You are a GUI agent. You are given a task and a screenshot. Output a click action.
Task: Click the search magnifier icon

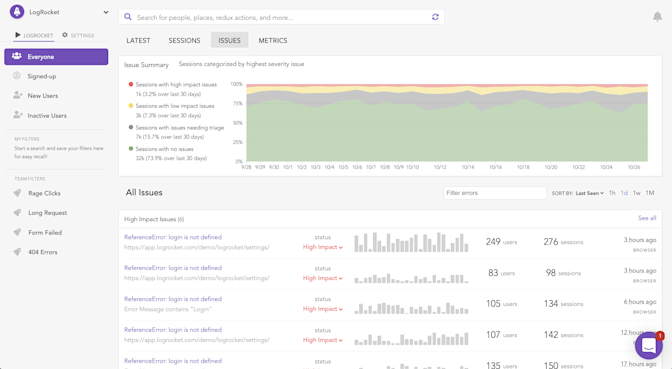128,17
